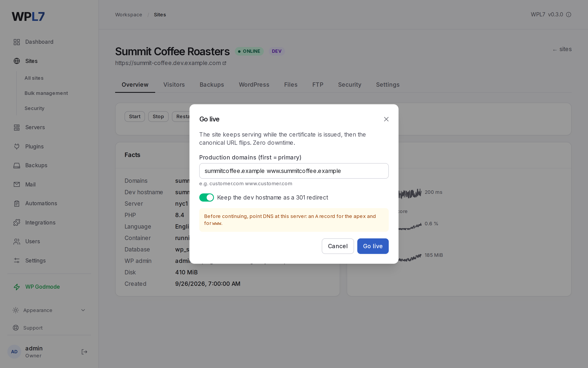Open the site Security tab

tap(350, 85)
